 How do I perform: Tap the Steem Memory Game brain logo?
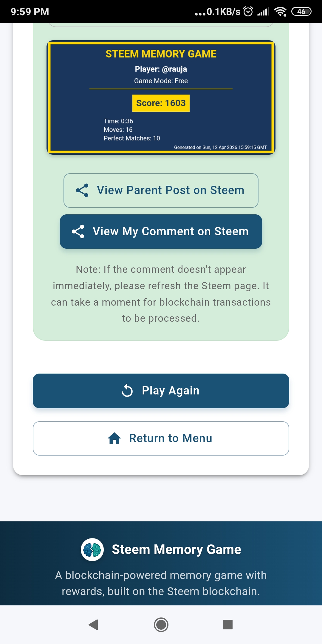pyautogui.click(x=92, y=549)
